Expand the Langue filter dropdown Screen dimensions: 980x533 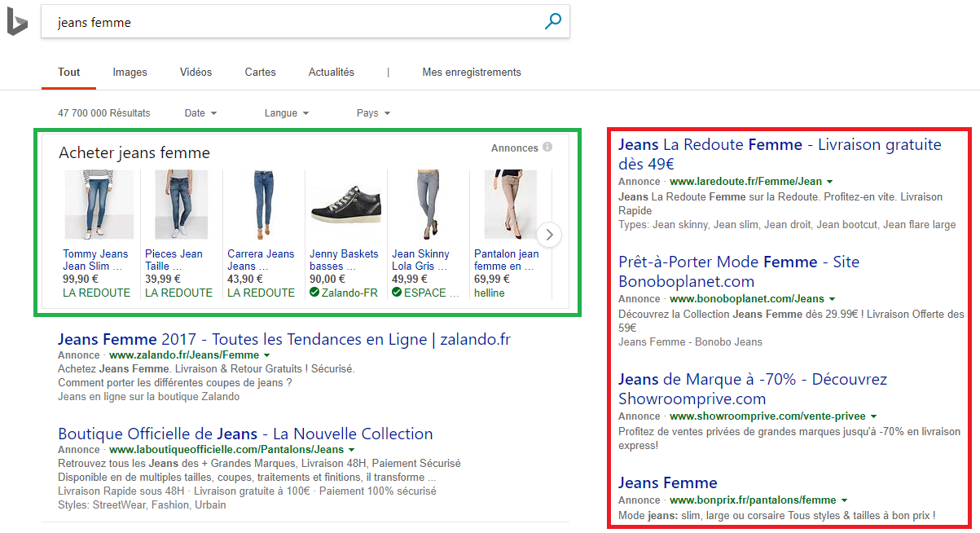coord(287,113)
